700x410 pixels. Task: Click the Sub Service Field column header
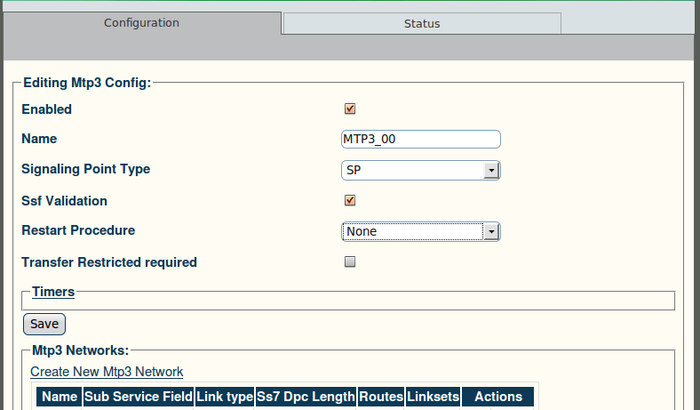coord(138,397)
